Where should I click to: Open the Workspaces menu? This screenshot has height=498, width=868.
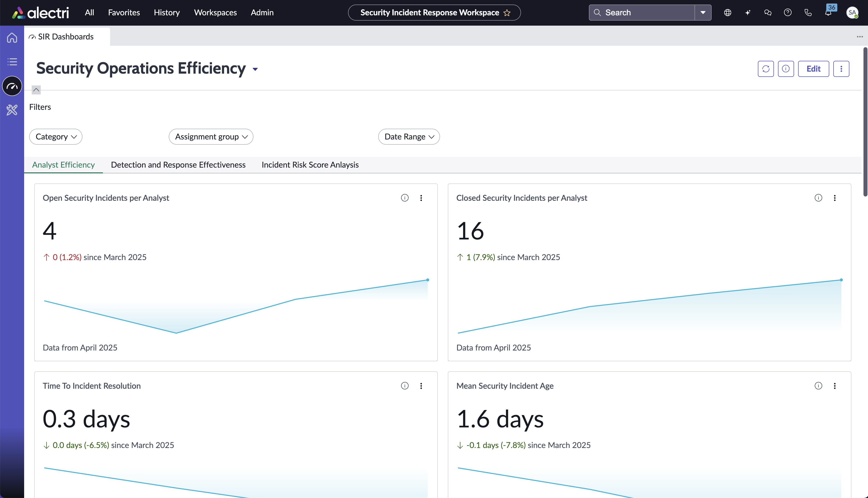click(215, 13)
